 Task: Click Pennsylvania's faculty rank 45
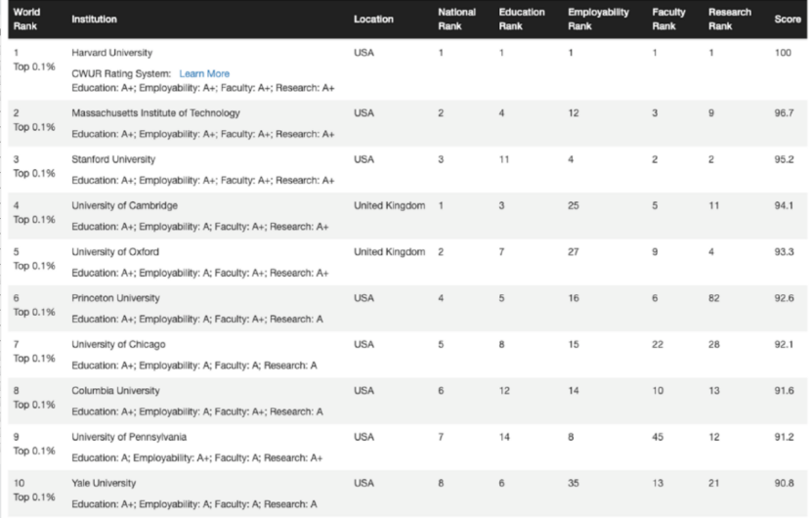tap(658, 437)
